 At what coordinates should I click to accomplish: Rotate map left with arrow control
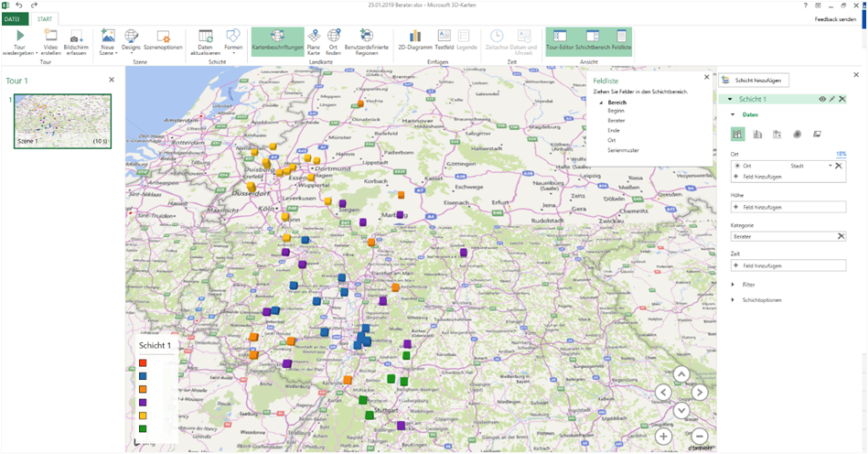[663, 393]
